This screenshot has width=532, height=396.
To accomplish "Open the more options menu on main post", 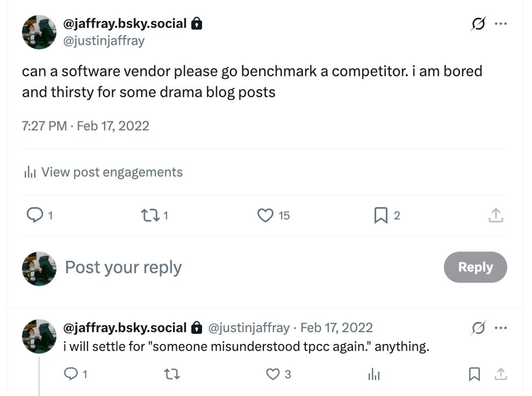I will [x=500, y=24].
